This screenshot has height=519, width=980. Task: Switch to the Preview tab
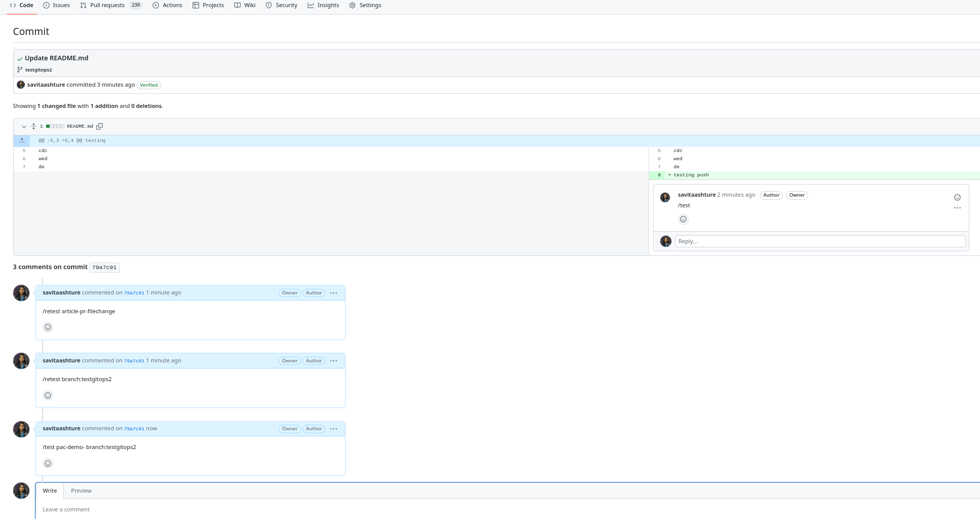coord(81,490)
